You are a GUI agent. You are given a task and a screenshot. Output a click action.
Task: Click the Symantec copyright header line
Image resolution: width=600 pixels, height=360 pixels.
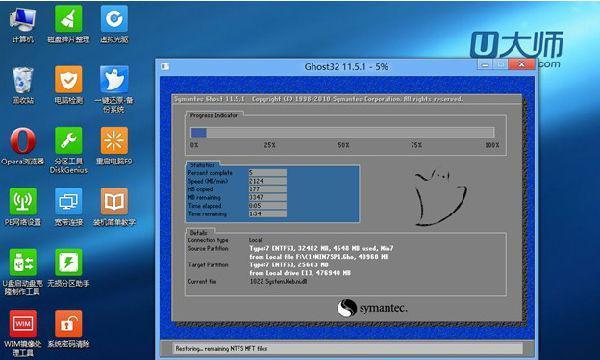[x=318, y=99]
